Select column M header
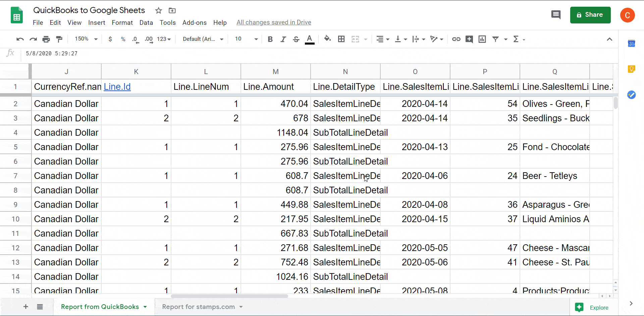644x316 pixels. [275, 71]
